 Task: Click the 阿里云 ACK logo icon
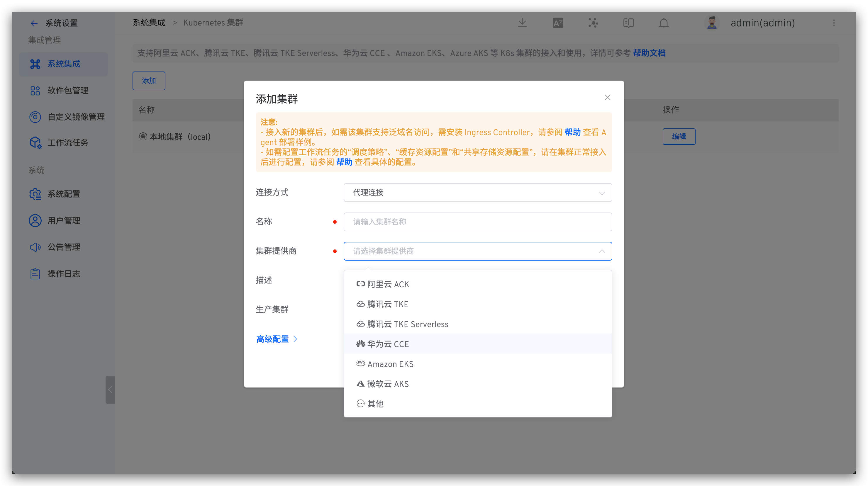tap(361, 284)
